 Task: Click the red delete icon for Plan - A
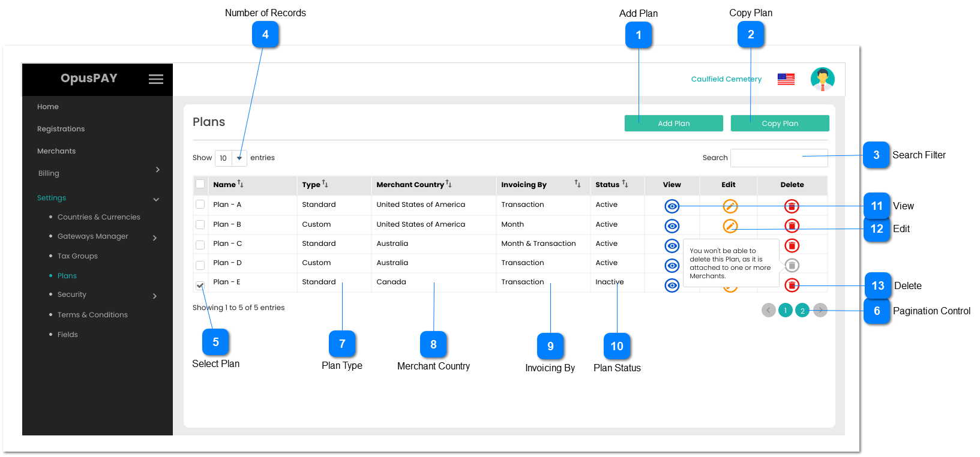pos(792,206)
